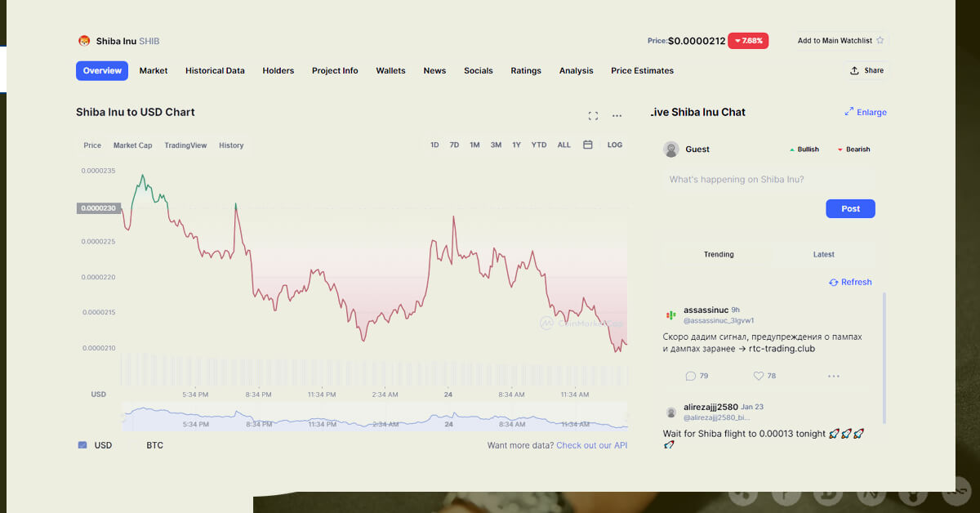Open the Holders tab
This screenshot has width=980, height=513.
pos(278,71)
